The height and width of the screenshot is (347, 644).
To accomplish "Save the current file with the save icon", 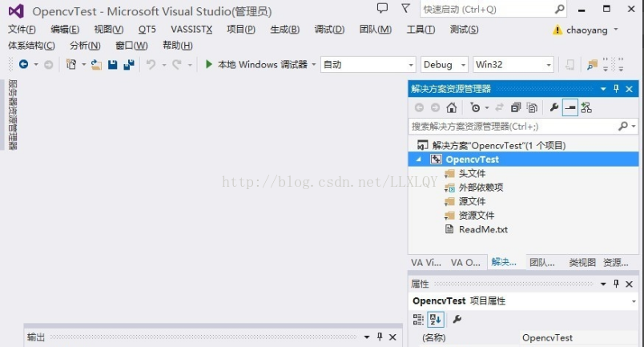I will click(112, 65).
